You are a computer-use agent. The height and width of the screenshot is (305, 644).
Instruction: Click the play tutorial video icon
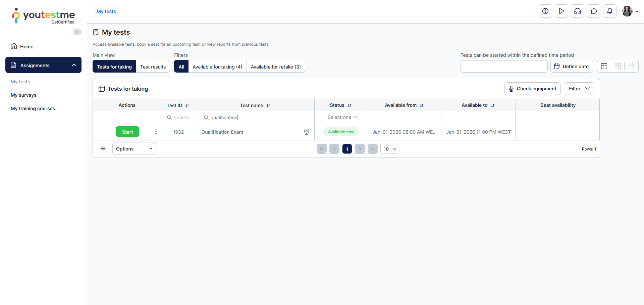point(561,11)
